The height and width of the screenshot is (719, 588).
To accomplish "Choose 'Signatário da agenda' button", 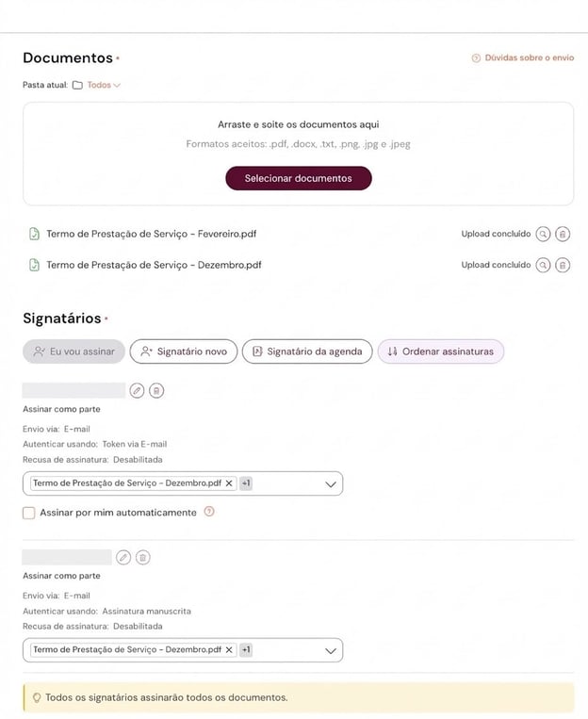I will click(x=307, y=351).
